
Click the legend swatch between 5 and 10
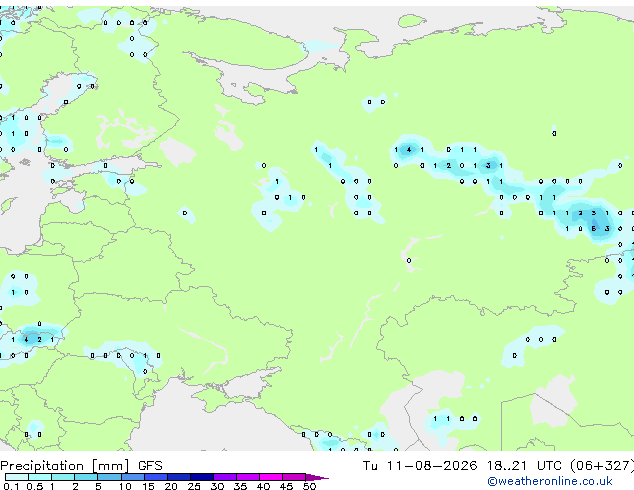tap(110, 477)
